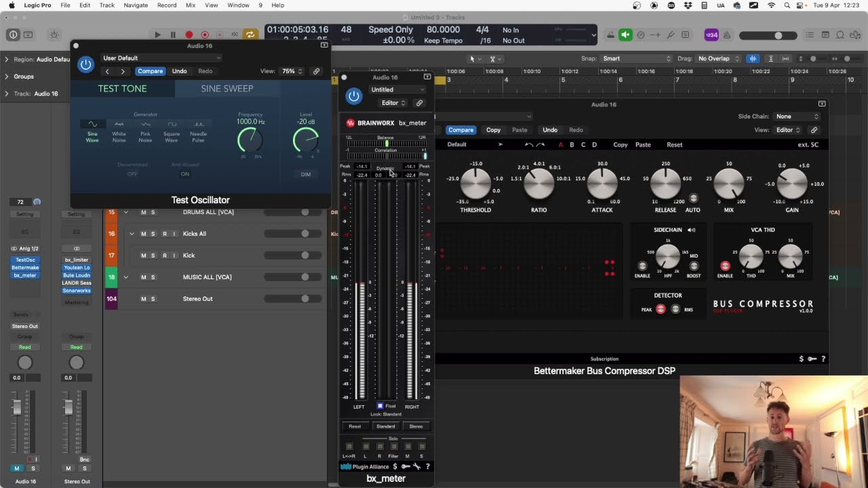Click the record button in transport

[189, 35]
